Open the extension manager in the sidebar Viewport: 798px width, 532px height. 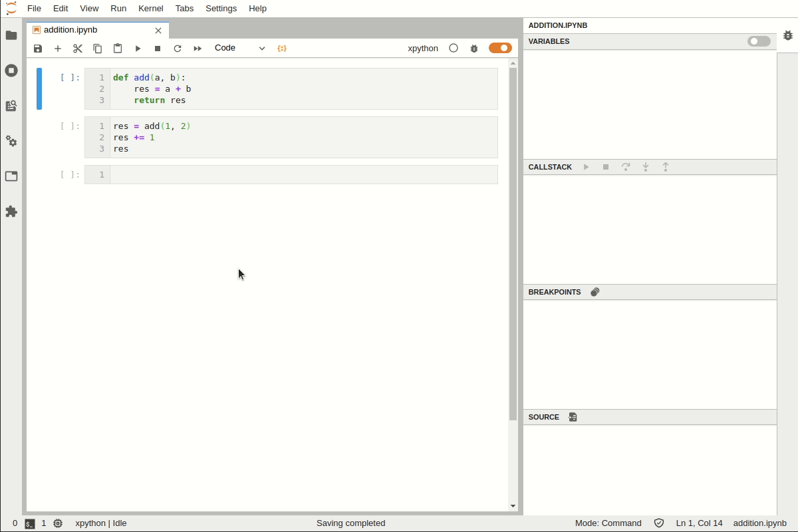[x=11, y=211]
